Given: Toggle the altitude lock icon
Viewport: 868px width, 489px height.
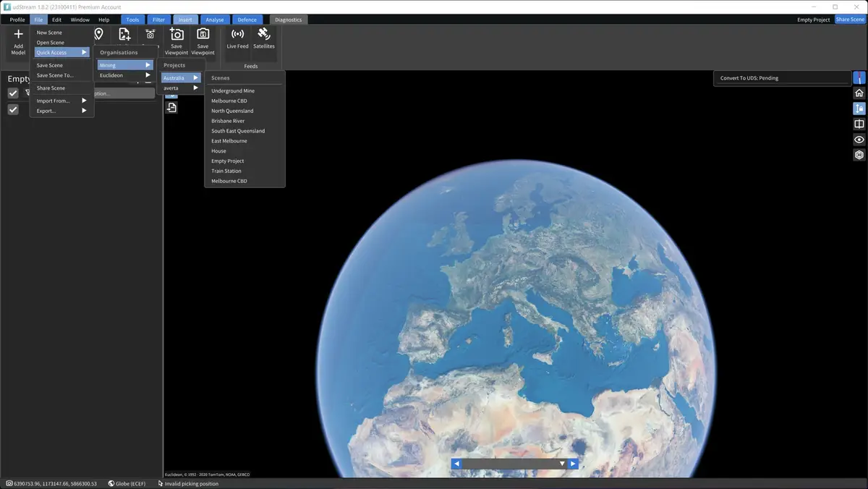Looking at the screenshot, I should (x=859, y=109).
